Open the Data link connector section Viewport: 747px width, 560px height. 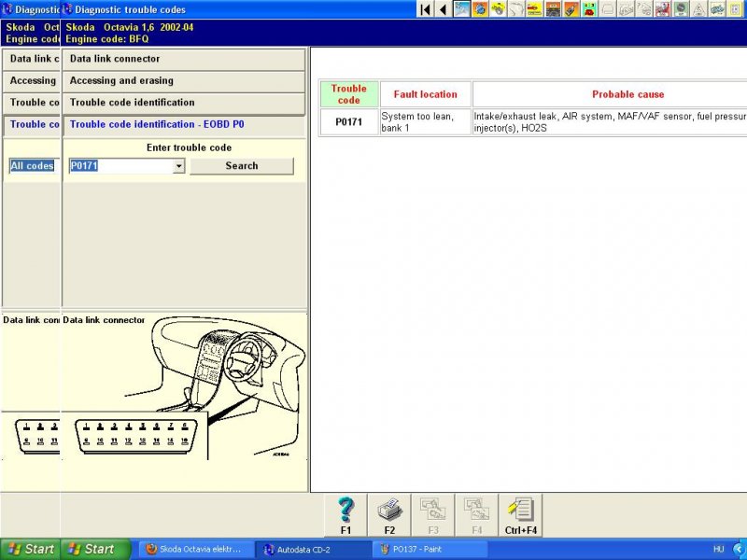[183, 59]
